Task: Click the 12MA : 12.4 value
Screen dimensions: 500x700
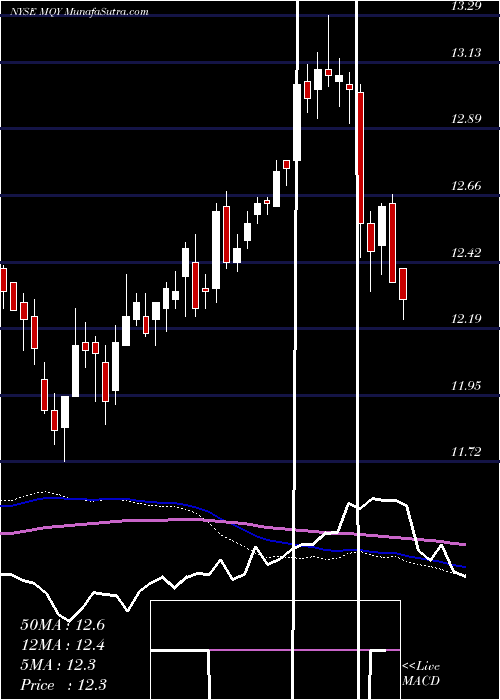Action: pyautogui.click(x=62, y=645)
